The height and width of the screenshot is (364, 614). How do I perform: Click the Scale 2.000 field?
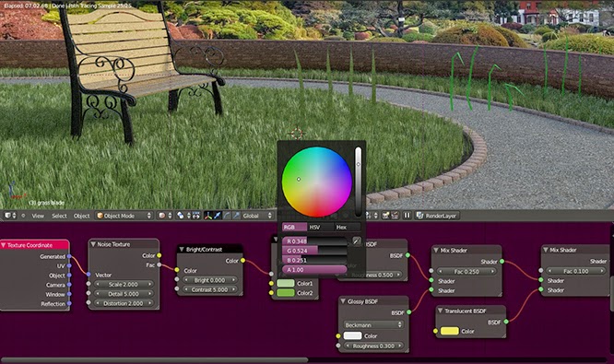124,284
